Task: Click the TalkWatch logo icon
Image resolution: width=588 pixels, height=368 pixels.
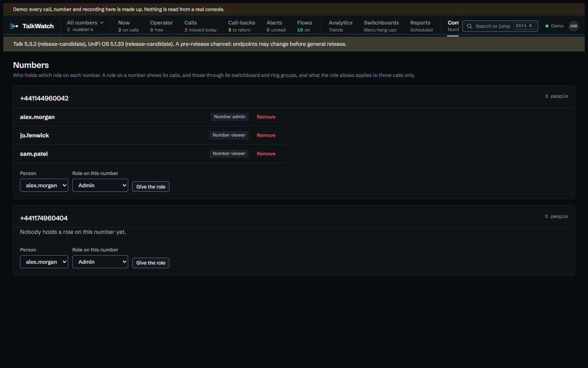Action: pyautogui.click(x=14, y=26)
